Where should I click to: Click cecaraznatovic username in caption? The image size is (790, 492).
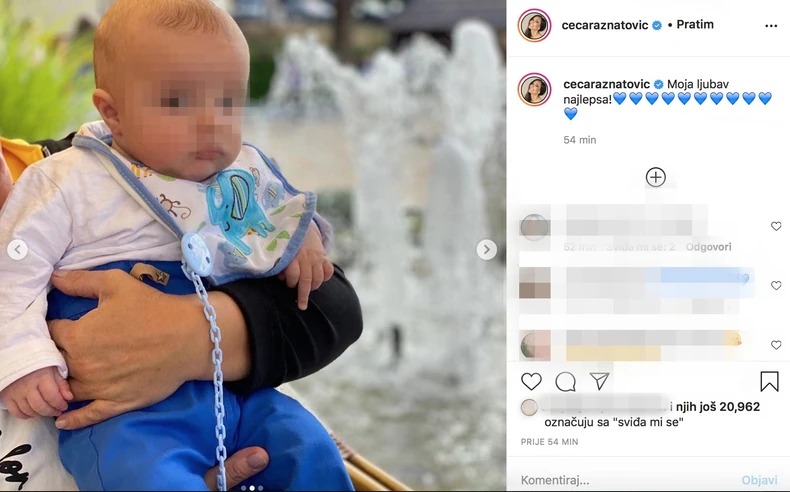coord(607,84)
